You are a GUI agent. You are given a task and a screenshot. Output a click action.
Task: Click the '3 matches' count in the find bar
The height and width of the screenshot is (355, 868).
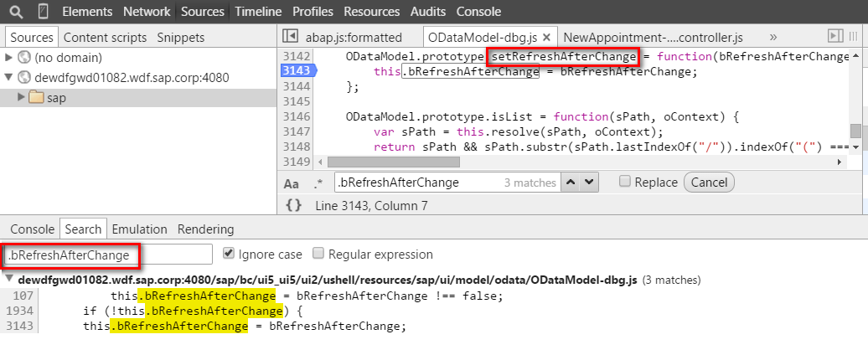[x=530, y=183]
